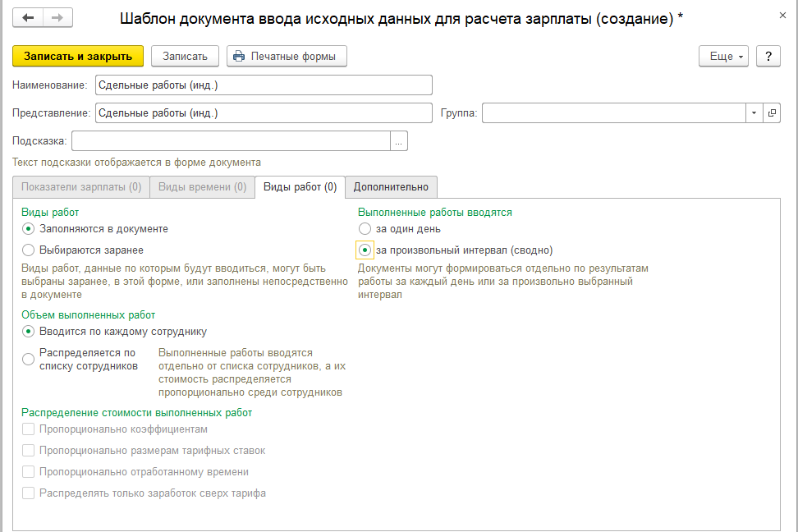The height and width of the screenshot is (532, 798).
Task: Close the form with the X icon
Action: [x=780, y=16]
